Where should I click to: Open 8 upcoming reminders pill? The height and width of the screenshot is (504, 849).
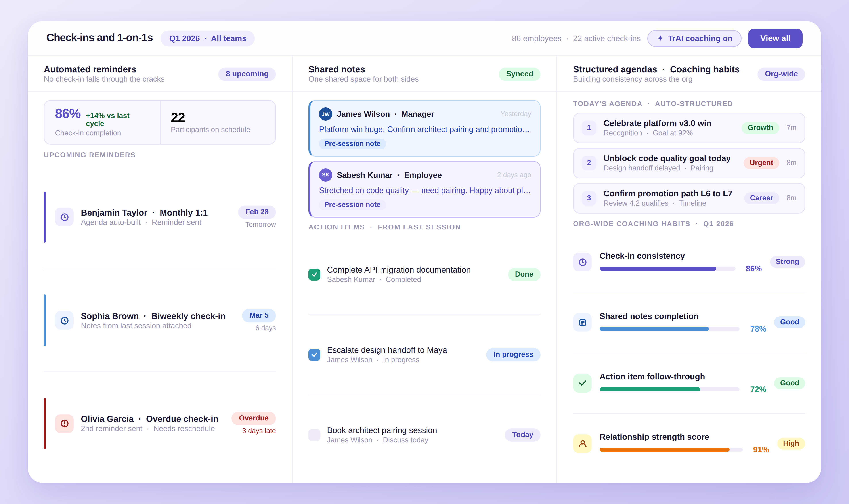[x=247, y=74]
